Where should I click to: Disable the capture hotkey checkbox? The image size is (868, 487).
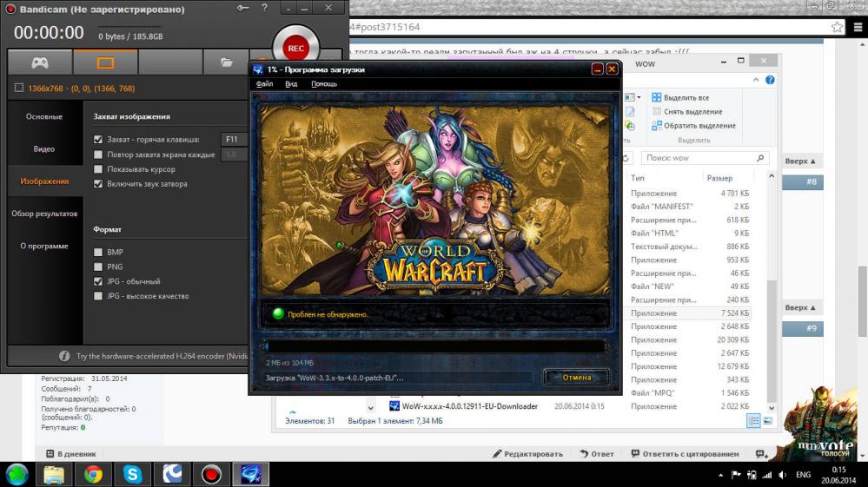click(99, 140)
